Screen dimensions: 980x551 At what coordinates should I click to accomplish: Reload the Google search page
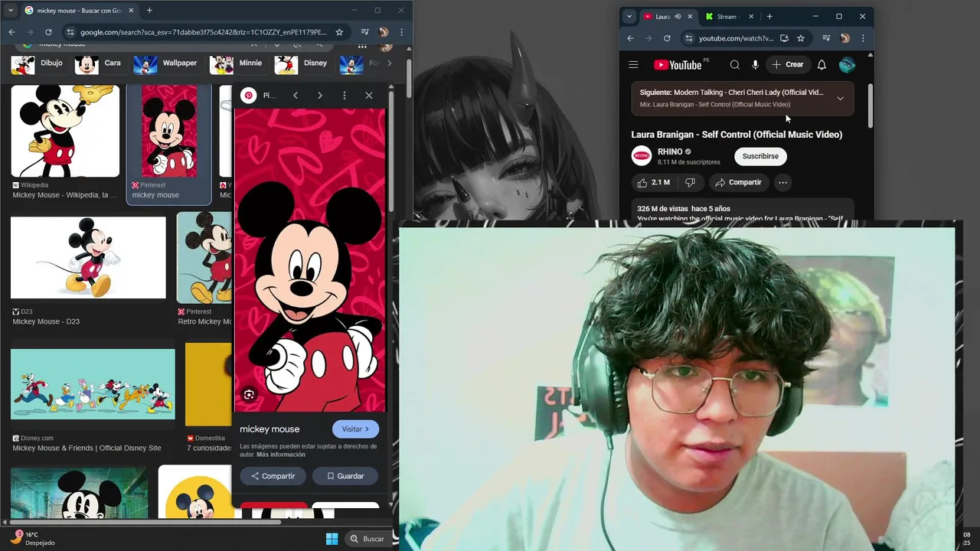coord(48,32)
